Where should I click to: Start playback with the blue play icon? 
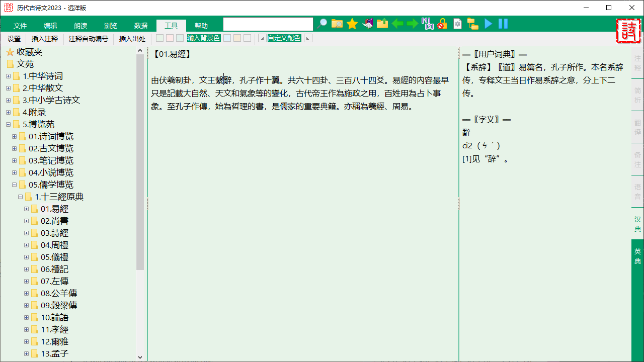(488, 23)
